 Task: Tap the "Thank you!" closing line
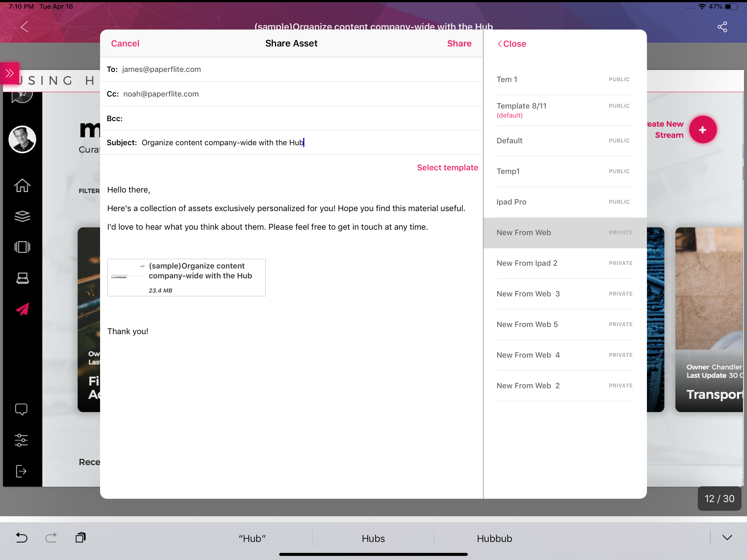128,331
